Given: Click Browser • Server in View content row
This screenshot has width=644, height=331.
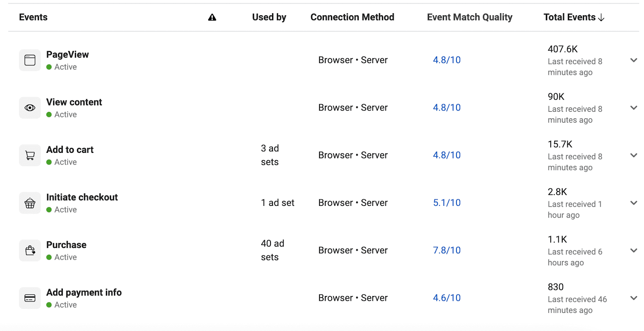Looking at the screenshot, I should click(x=353, y=107).
